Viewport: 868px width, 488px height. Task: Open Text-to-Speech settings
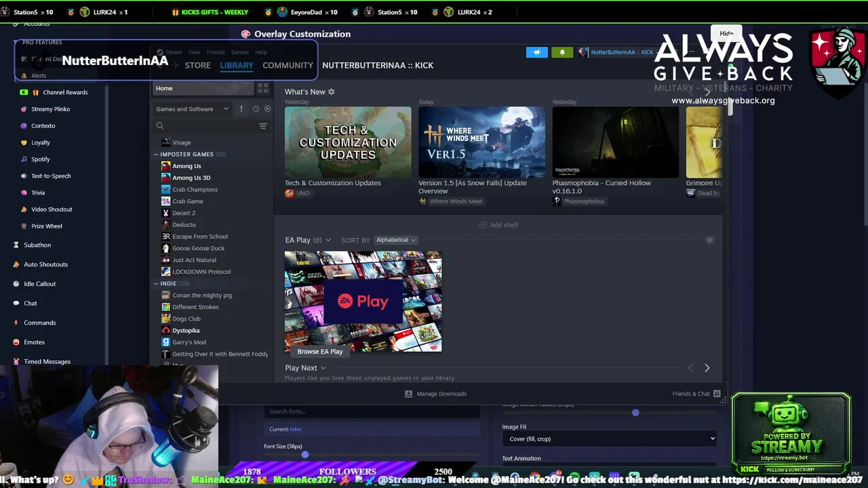coord(51,176)
